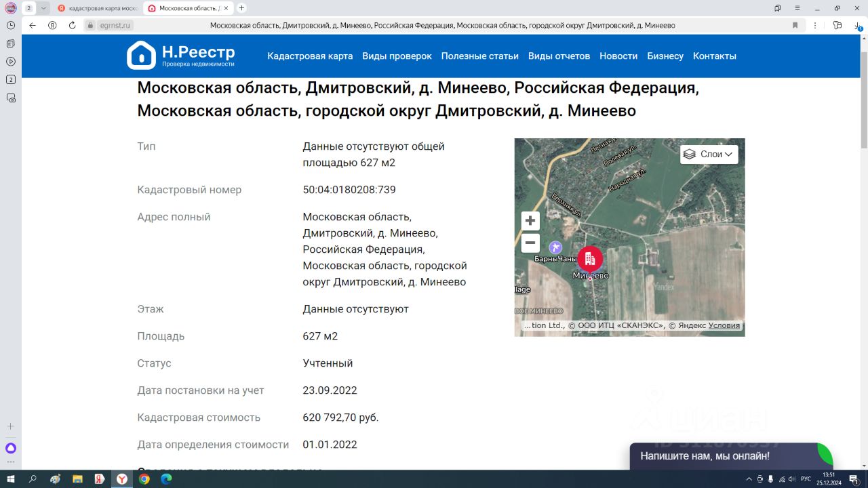Reload the current page
The height and width of the screenshot is (488, 868).
[x=73, y=26]
